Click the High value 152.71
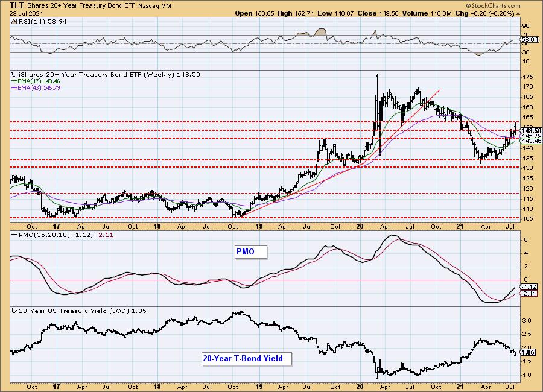Image resolution: width=543 pixels, height=392 pixels. click(x=305, y=13)
